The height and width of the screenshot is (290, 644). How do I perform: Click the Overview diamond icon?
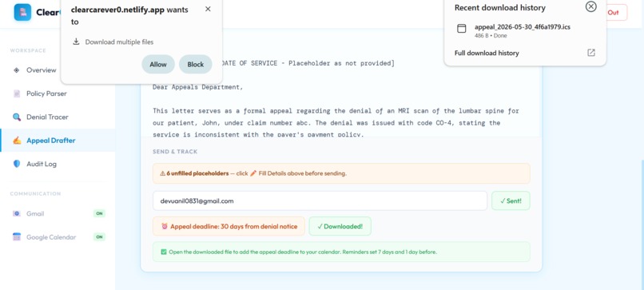[17, 70]
